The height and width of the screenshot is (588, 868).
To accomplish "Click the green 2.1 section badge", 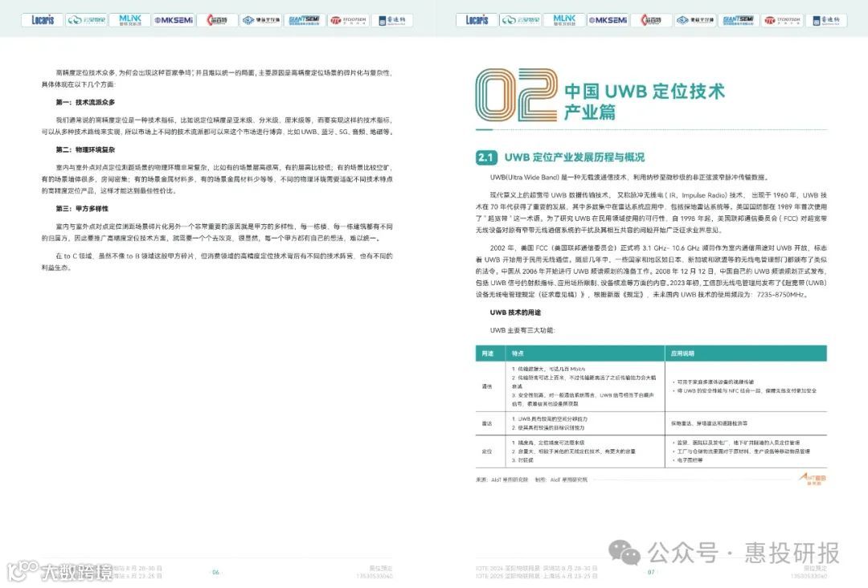I will click(486, 157).
